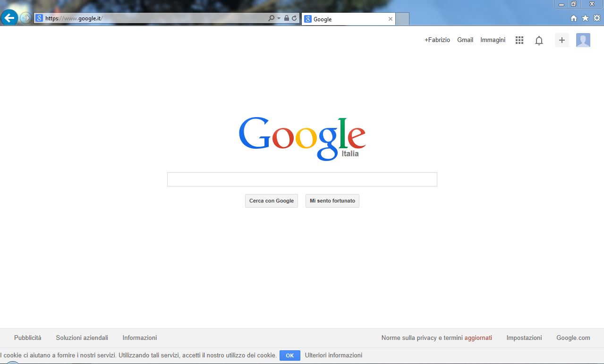Open the Informazioni footer link

pyautogui.click(x=140, y=338)
